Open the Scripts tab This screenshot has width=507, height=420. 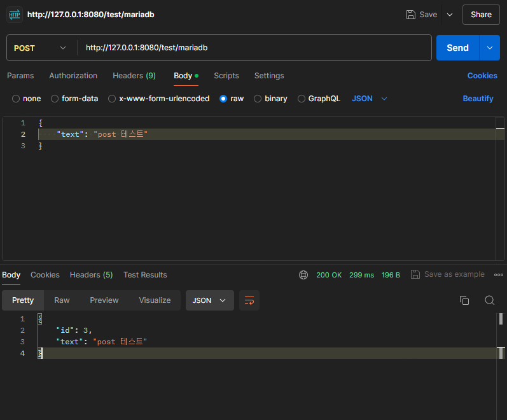click(x=226, y=76)
